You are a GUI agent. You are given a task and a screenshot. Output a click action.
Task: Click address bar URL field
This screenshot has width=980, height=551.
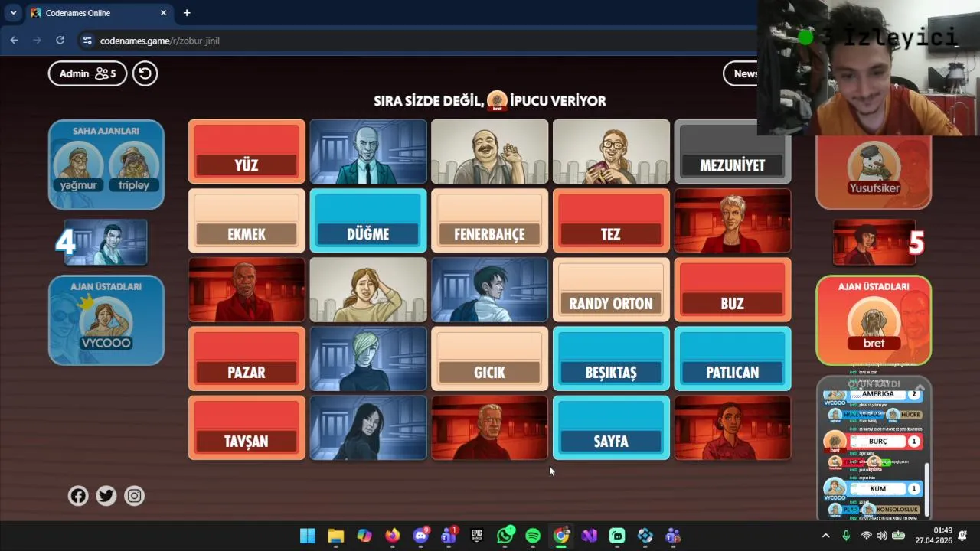coord(417,41)
